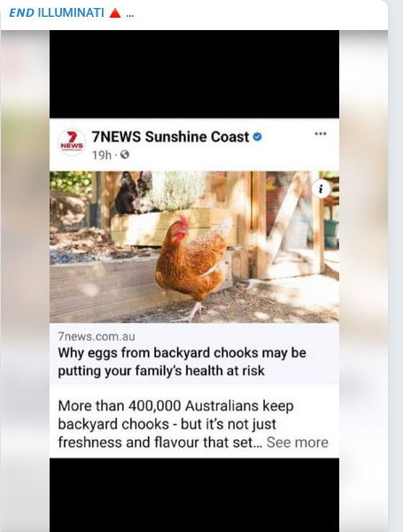Click the 7NEWS profile logo avatar

72,142
